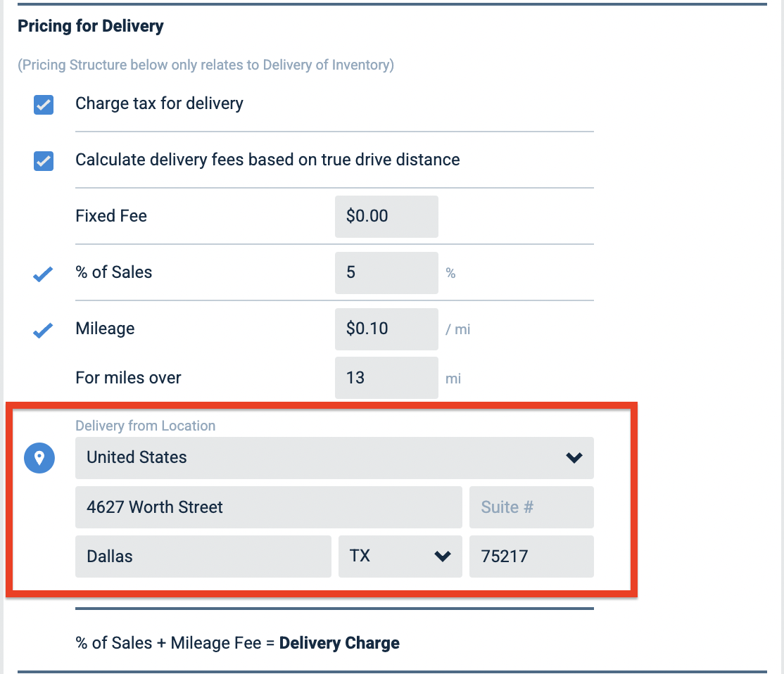Click the Pricing for Delivery heading
784x674 pixels.
91,26
